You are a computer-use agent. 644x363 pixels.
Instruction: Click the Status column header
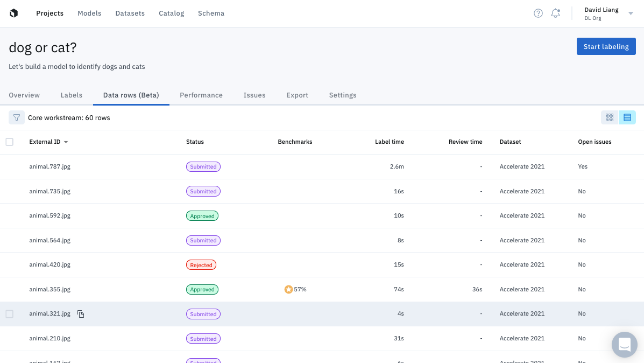coord(195,142)
